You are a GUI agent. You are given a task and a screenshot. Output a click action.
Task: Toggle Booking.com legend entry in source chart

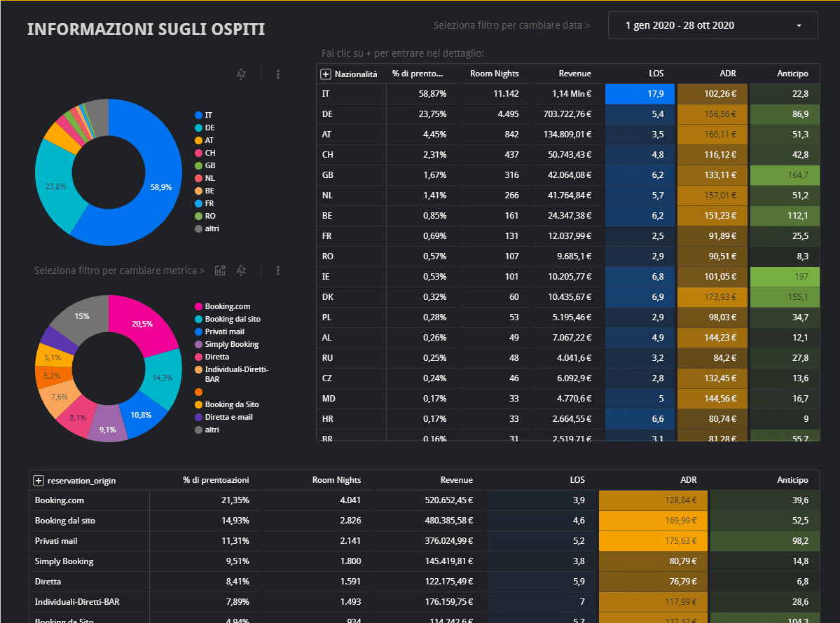point(226,306)
